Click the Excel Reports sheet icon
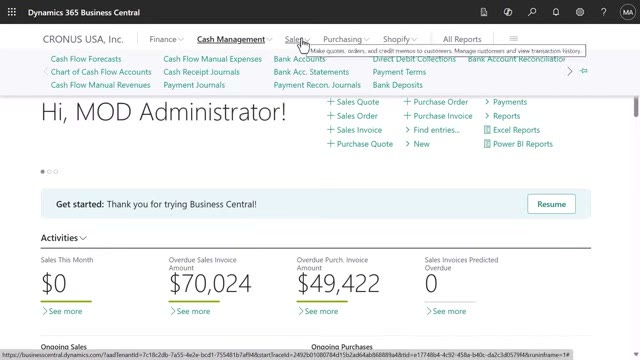Screen dimensions: 640x360 pos(487,130)
